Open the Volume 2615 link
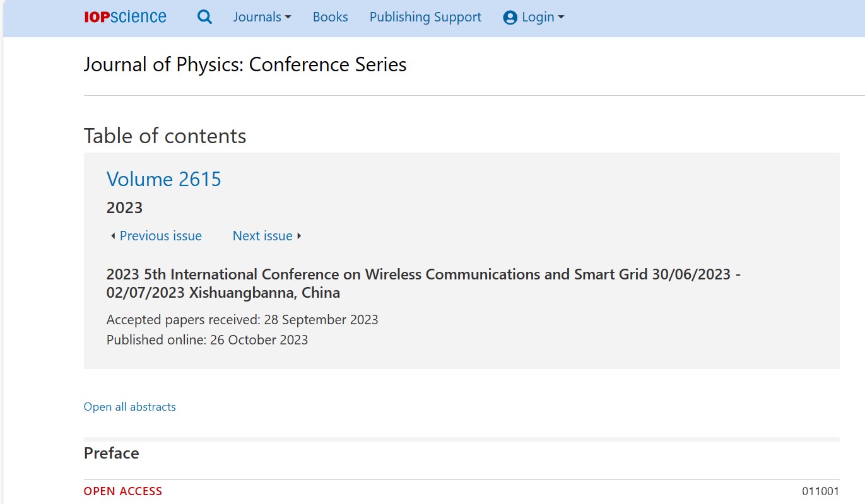Viewport: 865px width, 504px height. coord(164,179)
